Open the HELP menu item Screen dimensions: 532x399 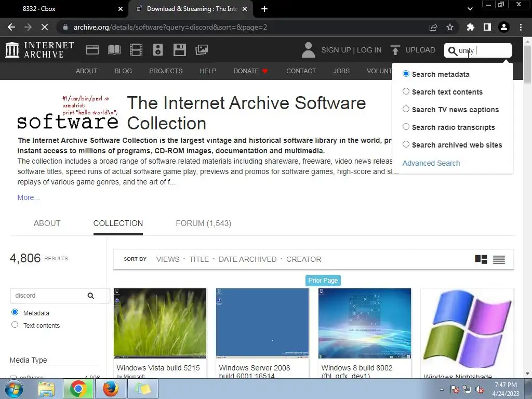tap(208, 71)
